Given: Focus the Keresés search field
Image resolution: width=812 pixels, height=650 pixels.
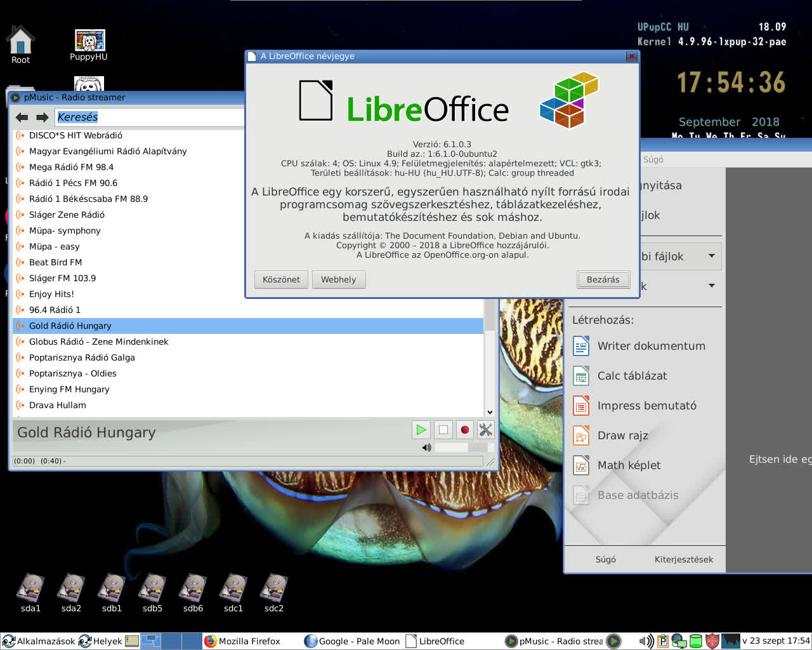Looking at the screenshot, I should 150,117.
